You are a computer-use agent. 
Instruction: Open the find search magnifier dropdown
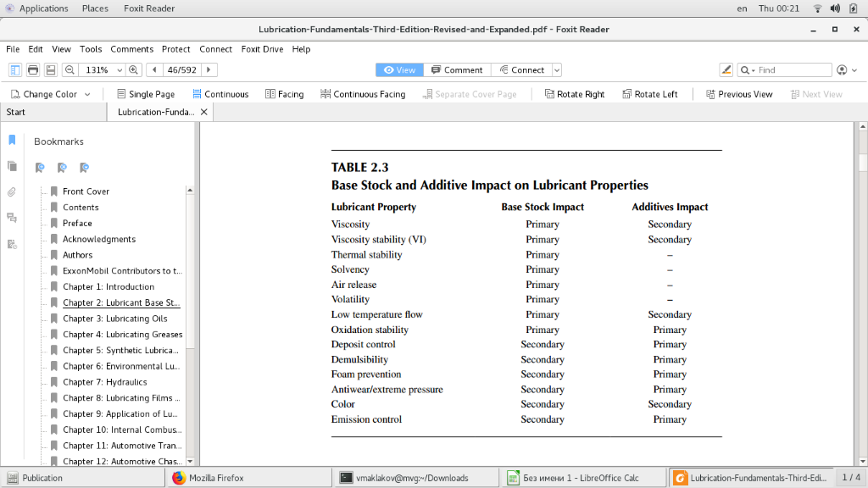(748, 69)
